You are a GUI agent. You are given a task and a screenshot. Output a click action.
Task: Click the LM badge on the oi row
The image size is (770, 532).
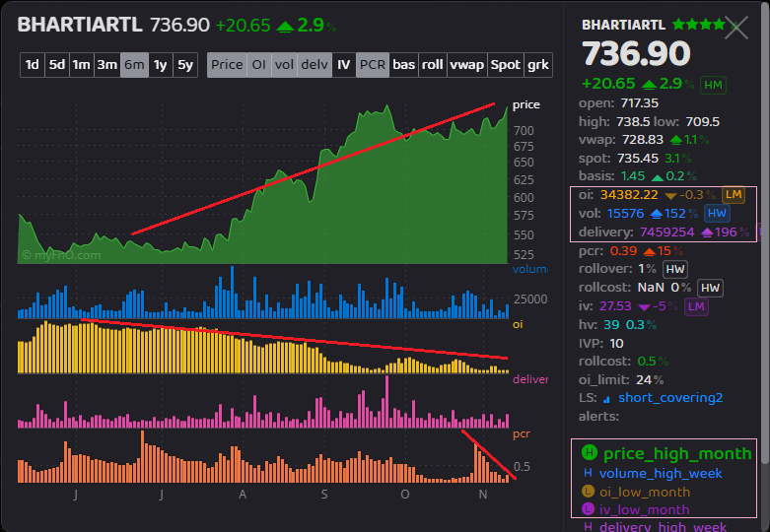pos(734,194)
